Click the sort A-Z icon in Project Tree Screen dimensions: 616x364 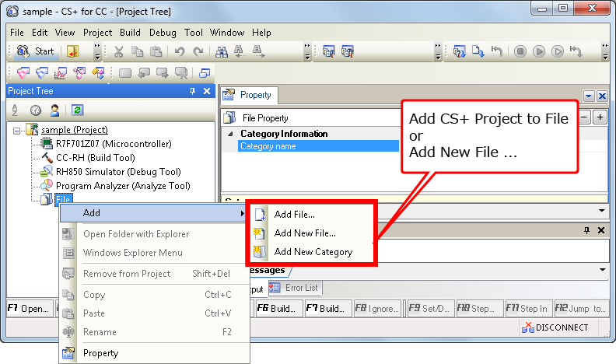16,110
